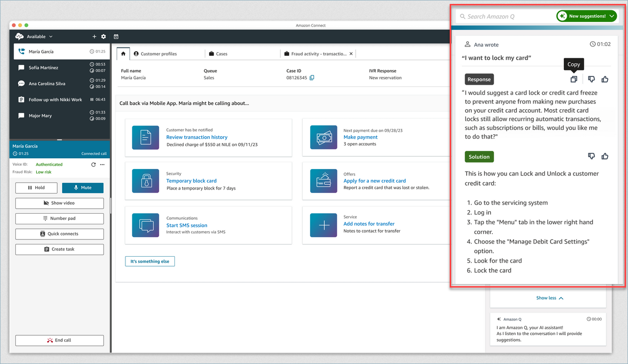Click the Security padlock icon
Image resolution: width=628 pixels, height=364 pixels.
pyautogui.click(x=145, y=181)
